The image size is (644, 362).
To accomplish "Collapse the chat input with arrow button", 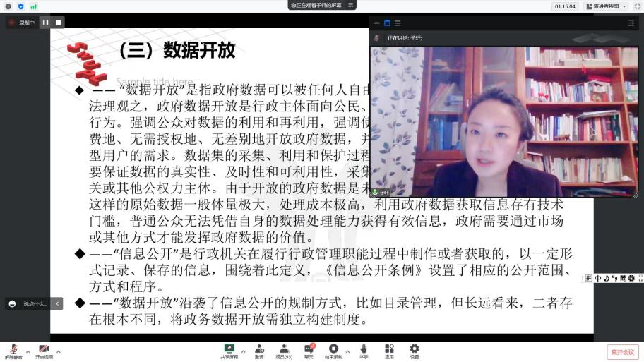I will (57, 303).
